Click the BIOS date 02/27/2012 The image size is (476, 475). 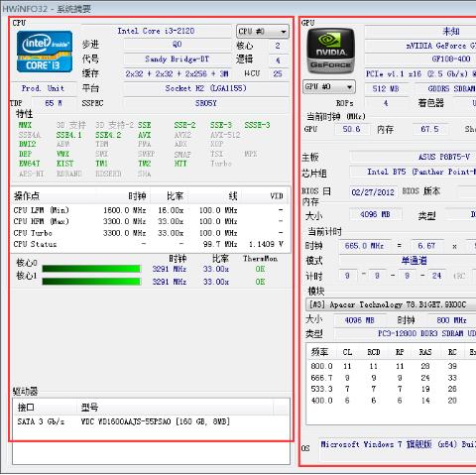click(x=373, y=192)
